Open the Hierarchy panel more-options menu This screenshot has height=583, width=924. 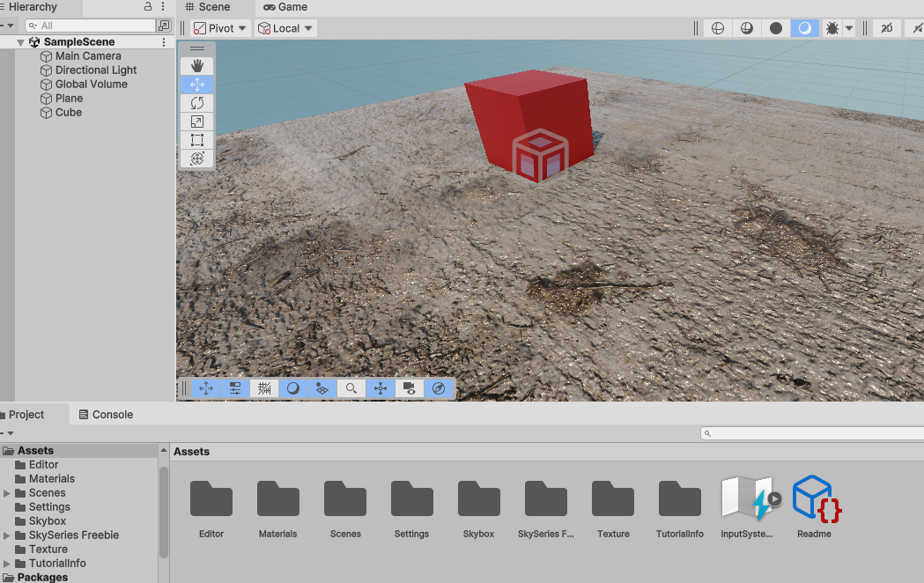coord(163,6)
